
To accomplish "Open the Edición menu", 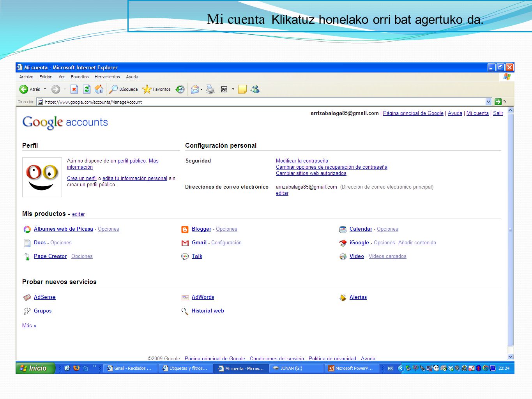I will coord(46,77).
